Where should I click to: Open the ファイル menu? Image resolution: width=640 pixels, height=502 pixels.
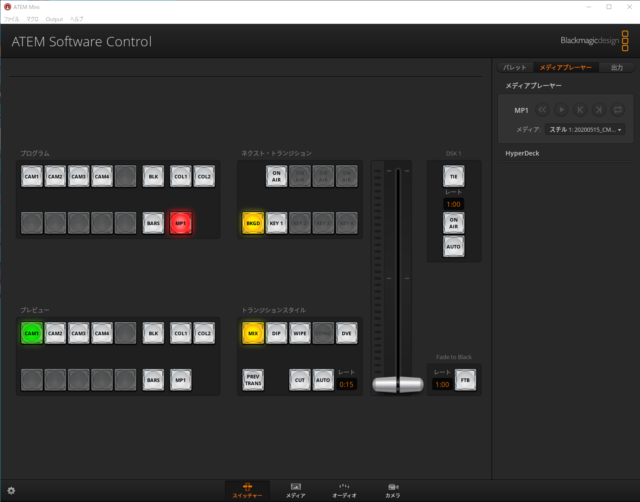click(x=11, y=19)
